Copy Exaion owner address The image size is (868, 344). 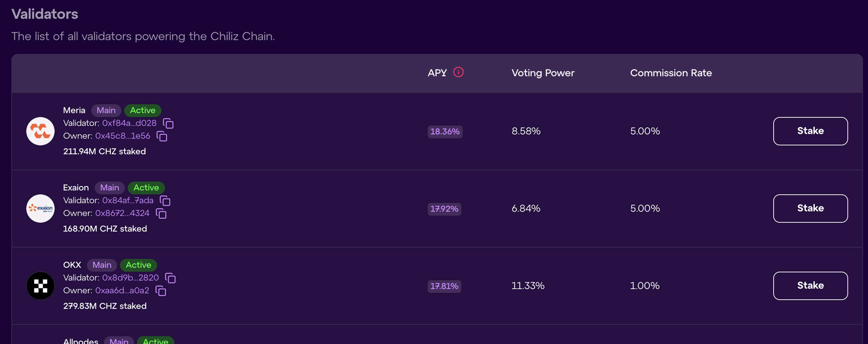pyautogui.click(x=161, y=213)
